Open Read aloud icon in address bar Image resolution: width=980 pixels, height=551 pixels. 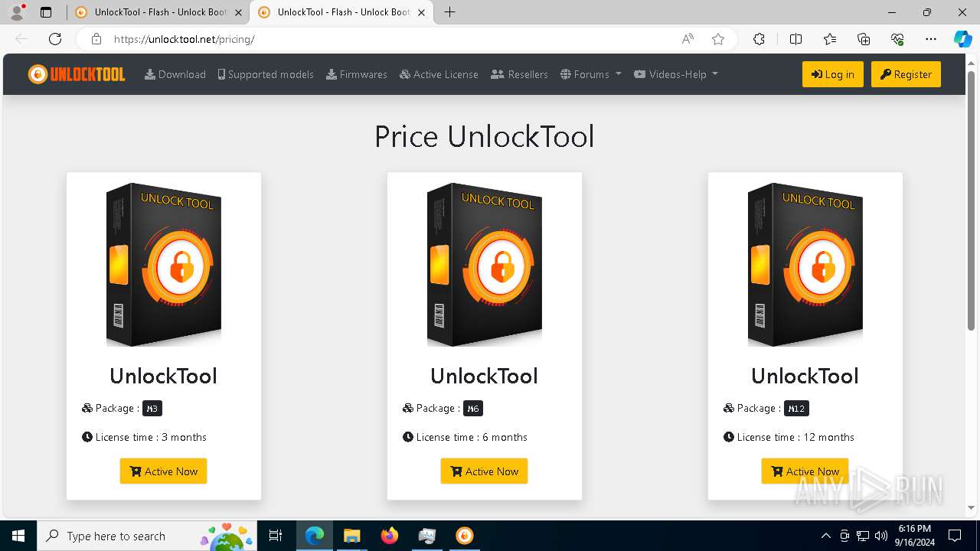(688, 39)
